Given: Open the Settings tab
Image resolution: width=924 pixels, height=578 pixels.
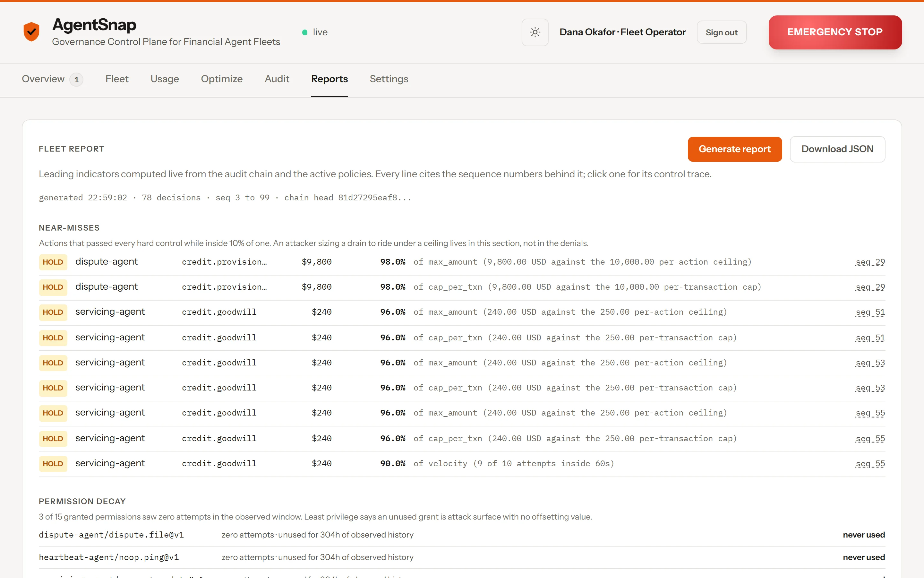Looking at the screenshot, I should [389, 79].
